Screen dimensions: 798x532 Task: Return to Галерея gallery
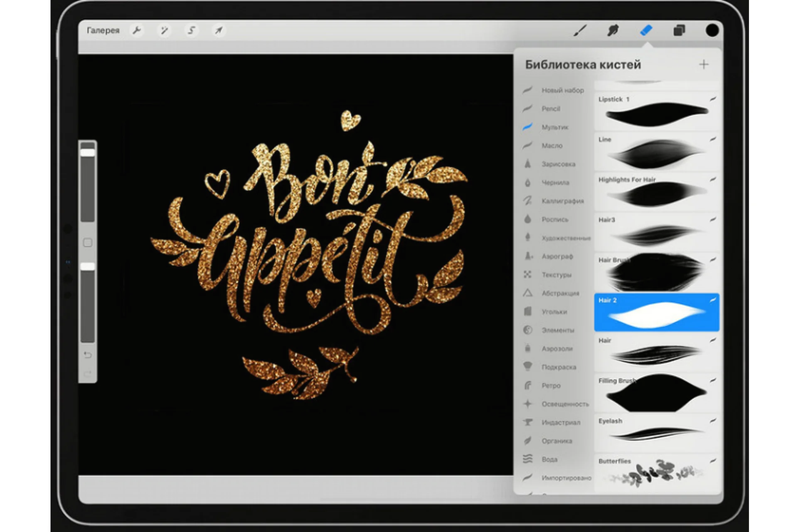[x=103, y=30]
